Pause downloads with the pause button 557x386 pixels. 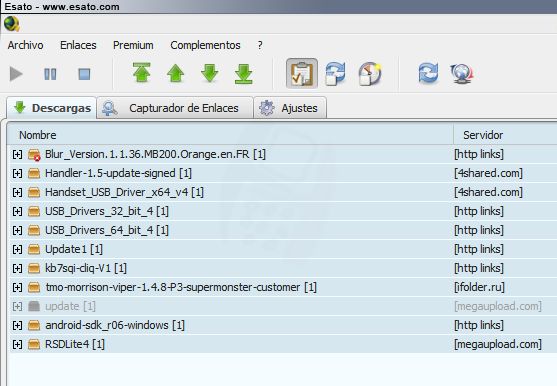(50, 74)
